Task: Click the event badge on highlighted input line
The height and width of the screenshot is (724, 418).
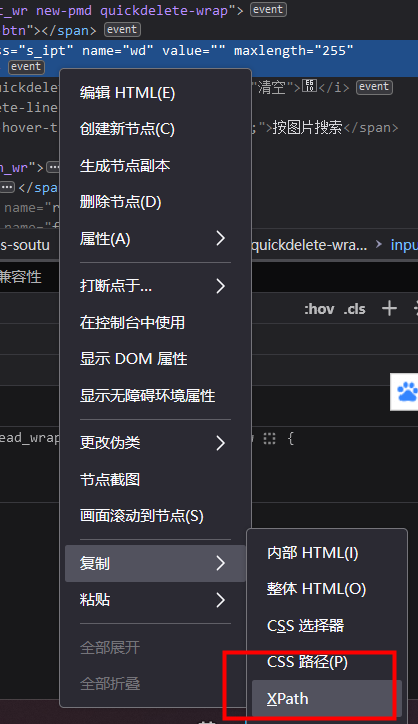Action: [26, 67]
